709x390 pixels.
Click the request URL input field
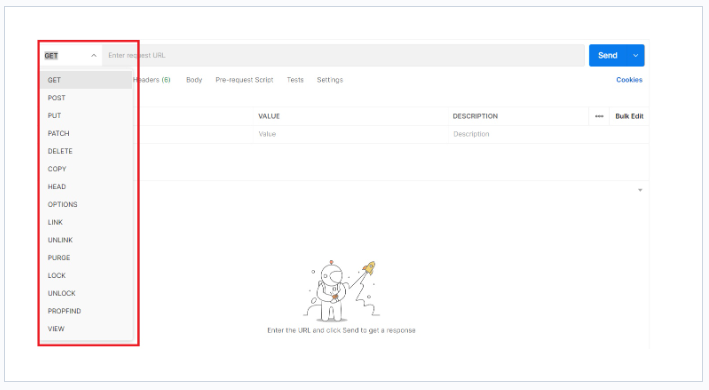pyautogui.click(x=343, y=56)
